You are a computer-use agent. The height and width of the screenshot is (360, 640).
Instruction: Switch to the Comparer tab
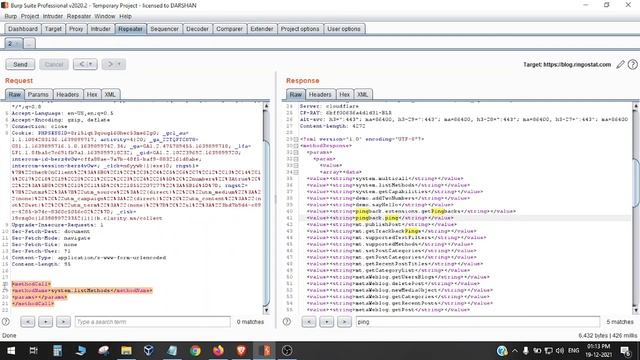(229, 29)
